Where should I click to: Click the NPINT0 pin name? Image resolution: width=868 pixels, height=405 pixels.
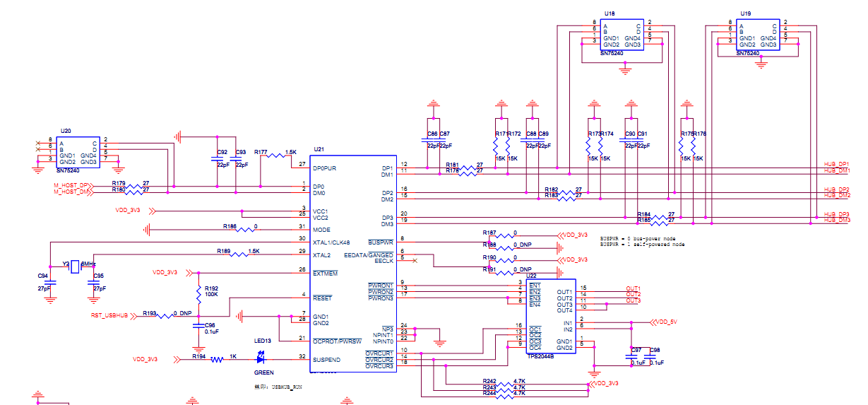(384, 341)
